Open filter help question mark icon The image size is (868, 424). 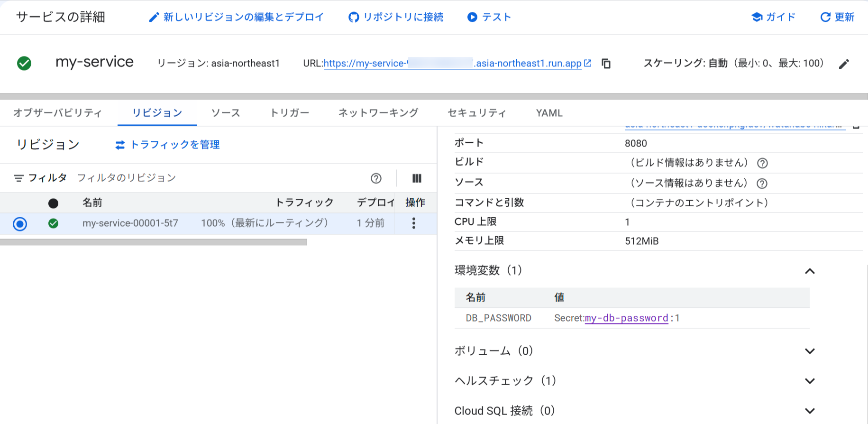[x=376, y=178]
